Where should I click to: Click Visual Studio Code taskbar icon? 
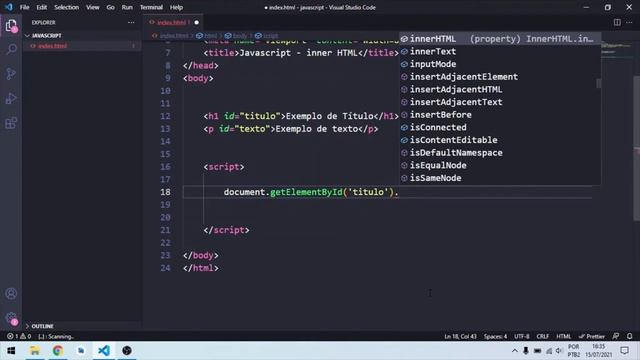tap(104, 351)
